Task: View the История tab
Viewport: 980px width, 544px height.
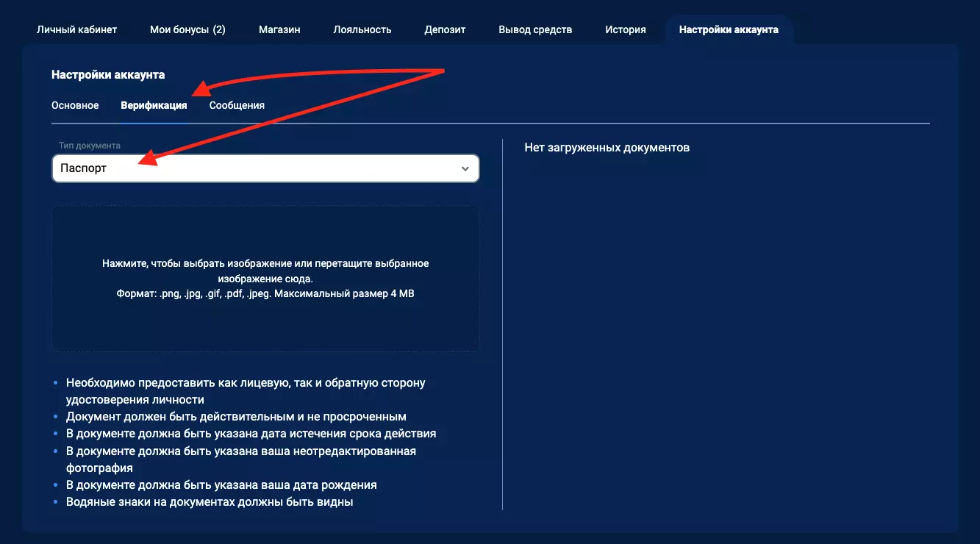Action: (x=625, y=29)
